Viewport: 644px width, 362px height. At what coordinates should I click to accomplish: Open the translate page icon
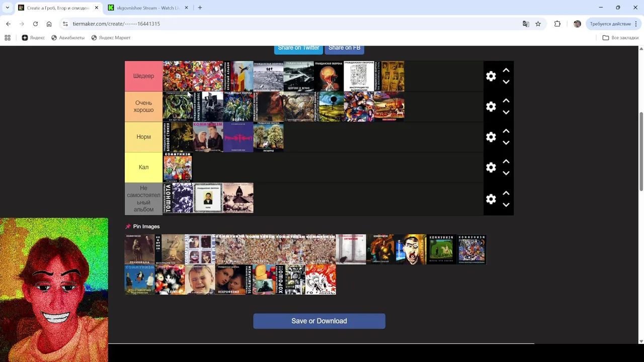(x=526, y=24)
